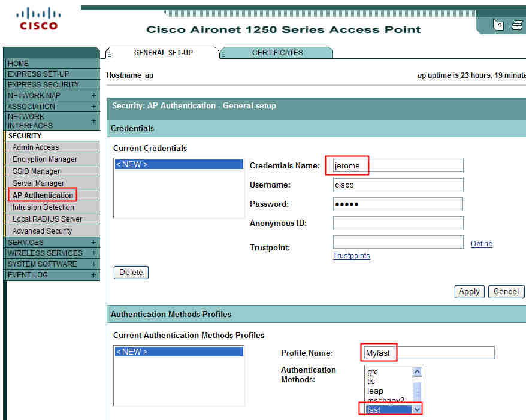The height and width of the screenshot is (420, 526).
Task: Select leap in Authentication Methods list
Action: pos(374,391)
